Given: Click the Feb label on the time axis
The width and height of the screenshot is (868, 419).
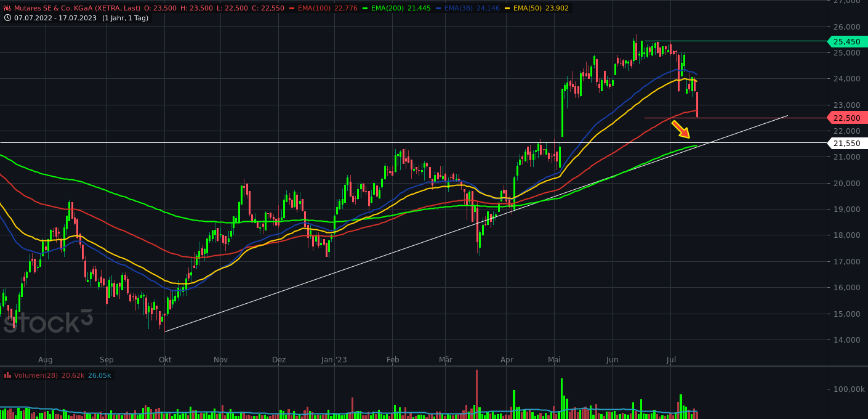Looking at the screenshot, I should (393, 360).
